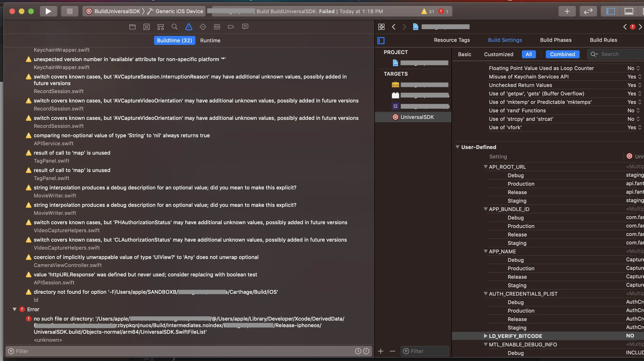Image resolution: width=644 pixels, height=361 pixels.
Task: Select the Find navigator magnifier icon
Action: (175, 27)
